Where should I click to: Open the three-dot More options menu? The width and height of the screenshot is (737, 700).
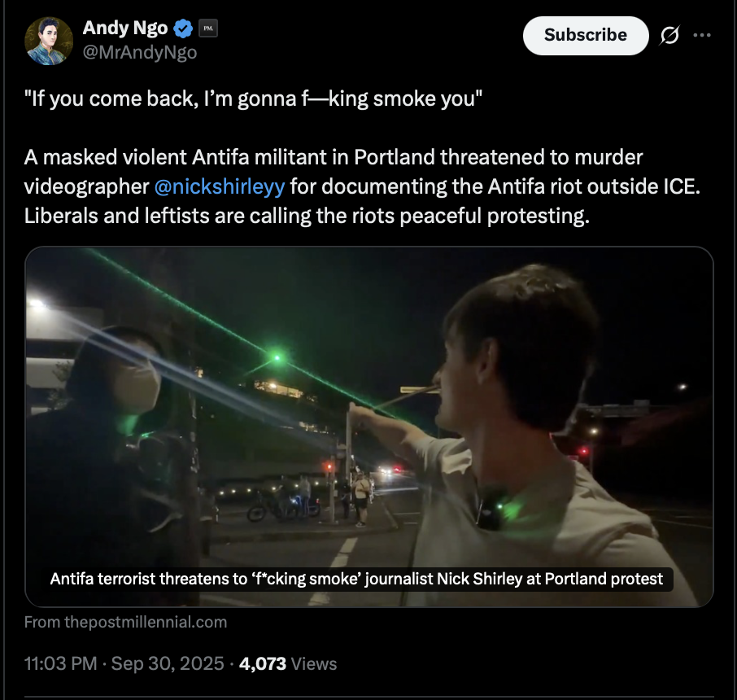[701, 36]
